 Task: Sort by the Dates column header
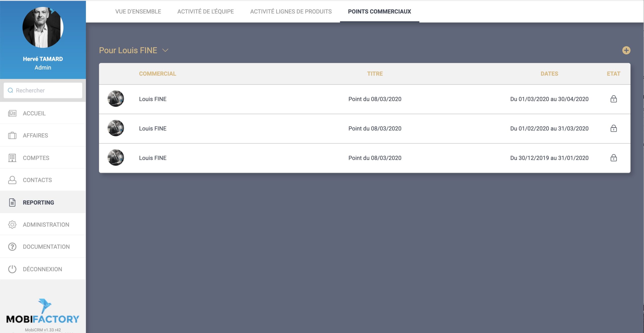click(x=549, y=74)
